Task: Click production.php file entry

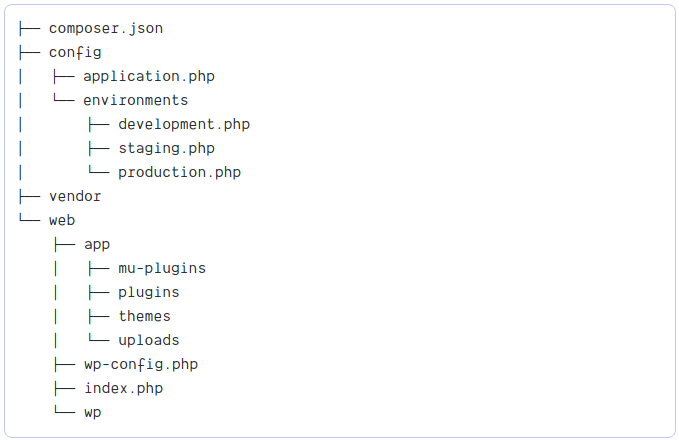Action: (180, 173)
